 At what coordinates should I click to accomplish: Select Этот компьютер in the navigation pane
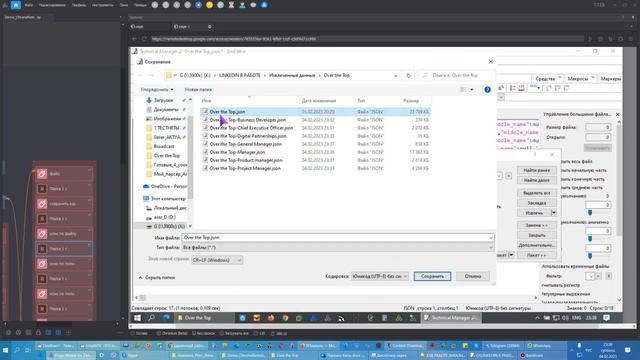168,199
